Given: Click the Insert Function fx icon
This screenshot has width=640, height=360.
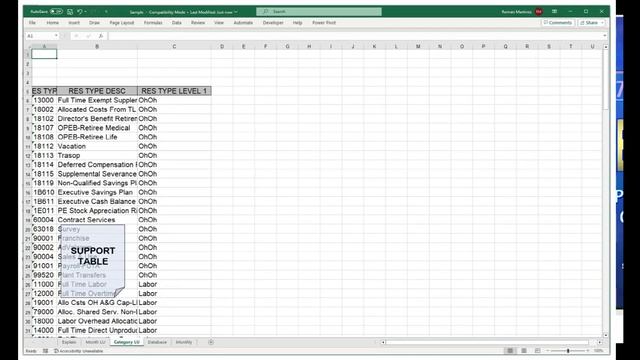Looking at the screenshot, I should click(101, 36).
